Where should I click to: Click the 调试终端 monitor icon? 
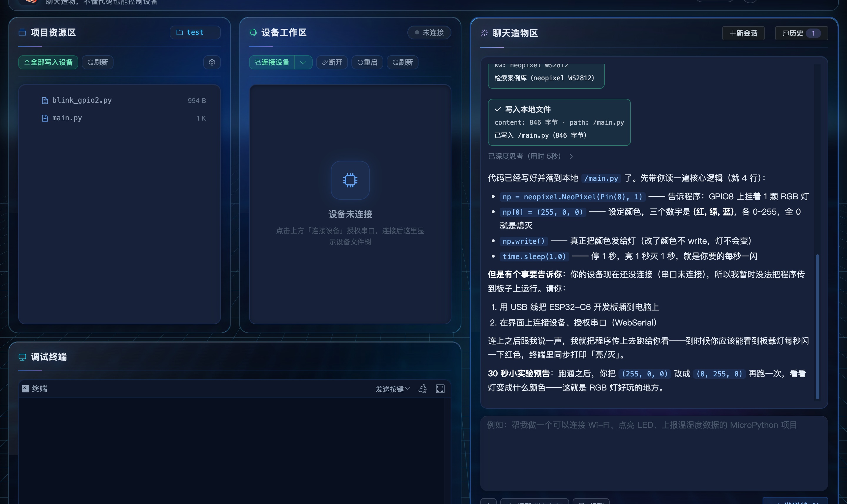coord(22,357)
